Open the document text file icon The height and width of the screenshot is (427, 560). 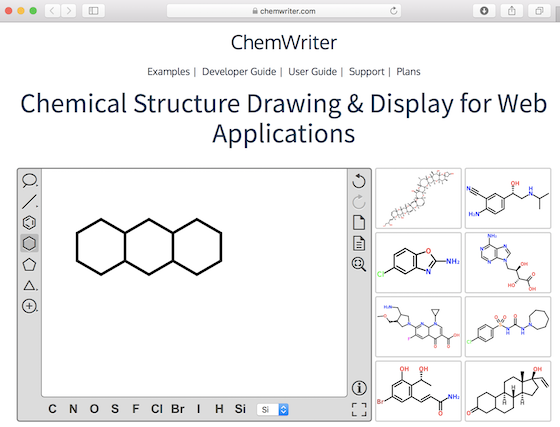pos(359,243)
